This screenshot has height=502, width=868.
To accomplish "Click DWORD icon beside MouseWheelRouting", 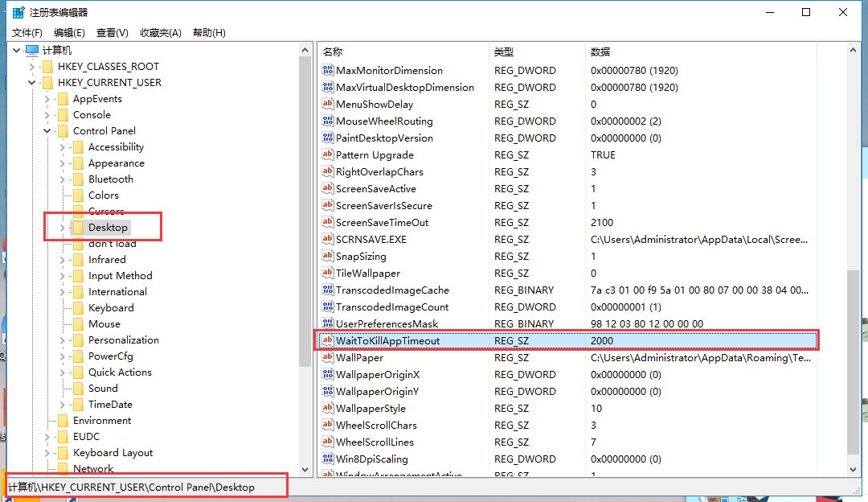I will [x=328, y=121].
